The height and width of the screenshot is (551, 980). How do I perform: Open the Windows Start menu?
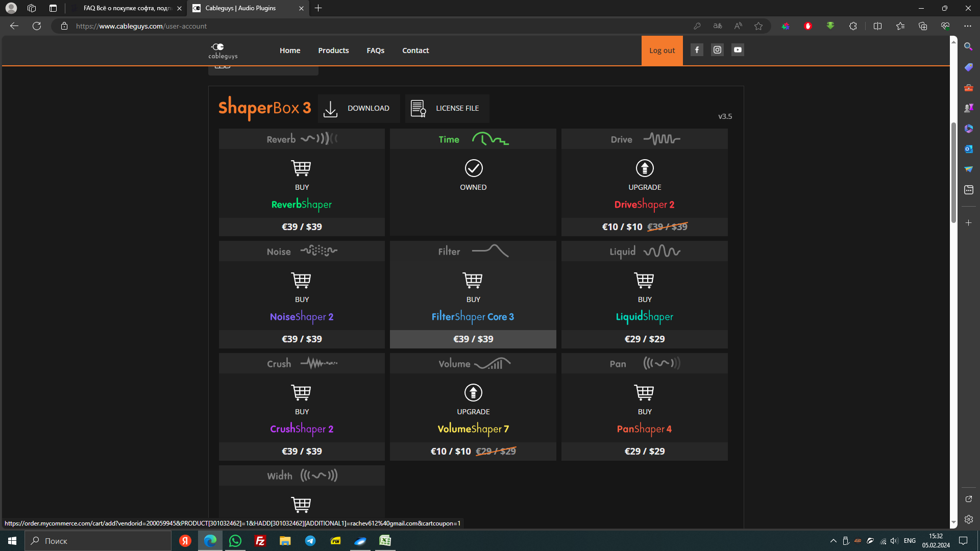point(12,541)
